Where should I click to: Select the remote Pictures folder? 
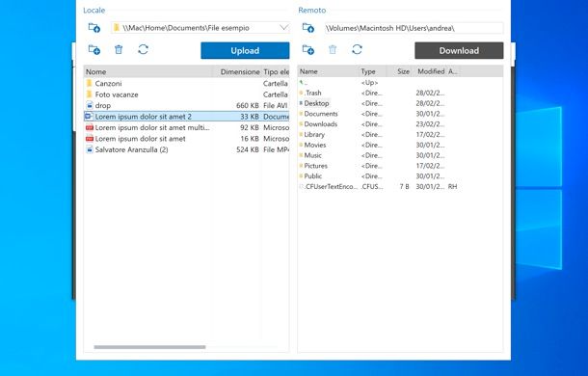click(379, 166)
